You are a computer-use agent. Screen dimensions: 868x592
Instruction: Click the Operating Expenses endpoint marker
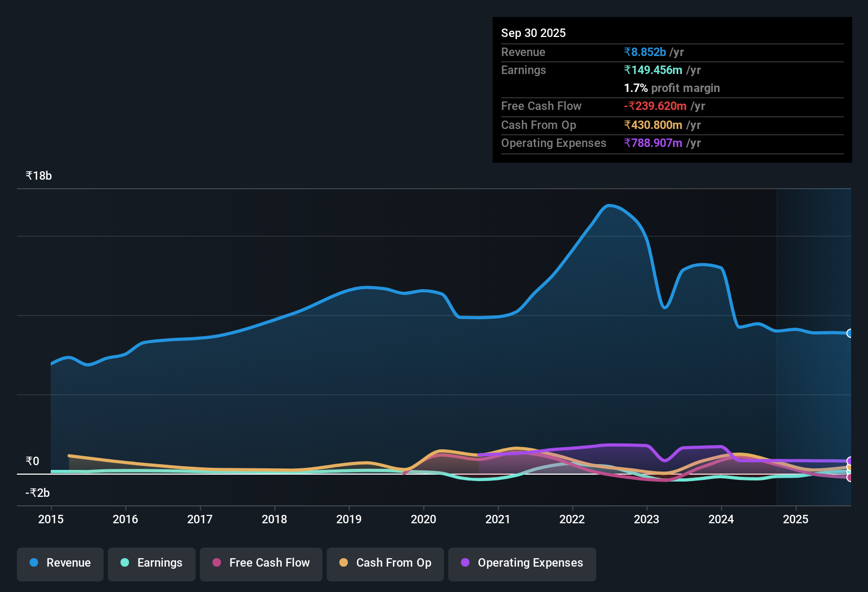click(850, 461)
